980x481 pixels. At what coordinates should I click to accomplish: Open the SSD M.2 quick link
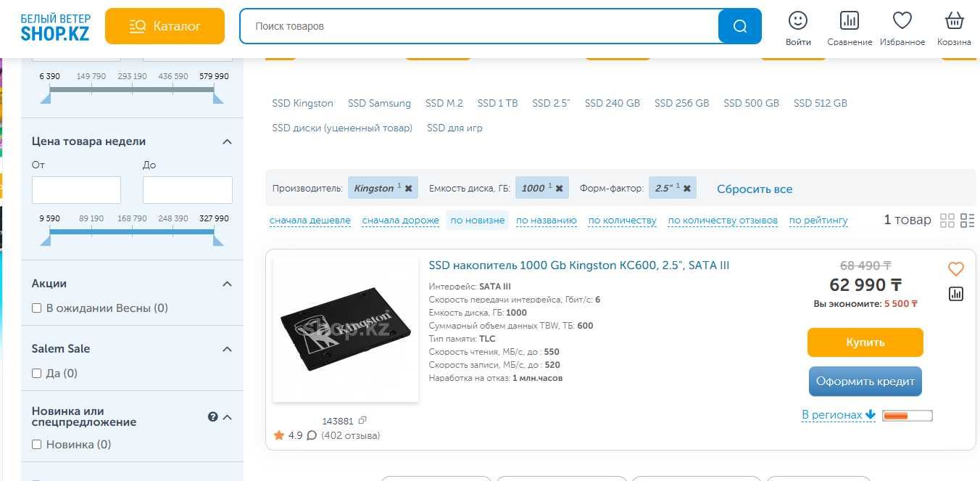(x=444, y=103)
